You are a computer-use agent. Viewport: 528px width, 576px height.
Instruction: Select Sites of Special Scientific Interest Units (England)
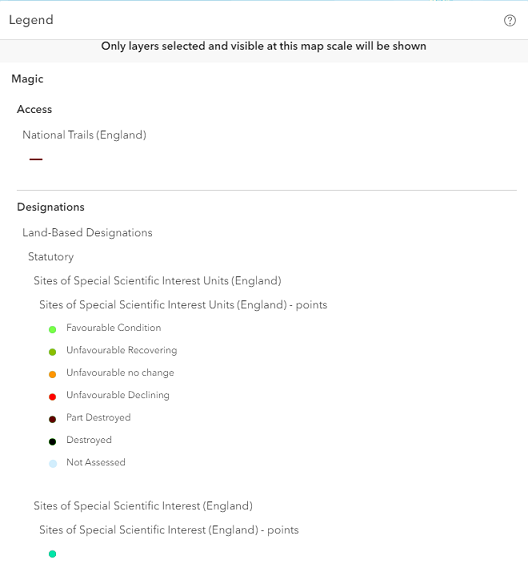click(158, 281)
